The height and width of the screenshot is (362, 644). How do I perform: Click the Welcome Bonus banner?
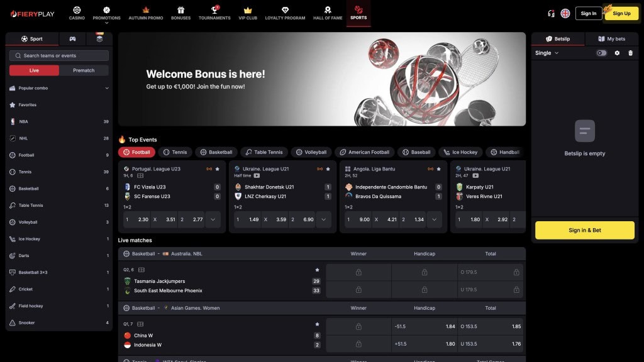[321, 79]
